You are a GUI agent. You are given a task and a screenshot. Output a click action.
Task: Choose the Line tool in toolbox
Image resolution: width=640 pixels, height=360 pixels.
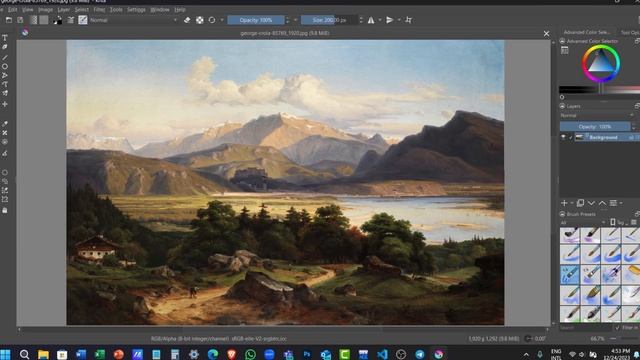click(x=5, y=57)
